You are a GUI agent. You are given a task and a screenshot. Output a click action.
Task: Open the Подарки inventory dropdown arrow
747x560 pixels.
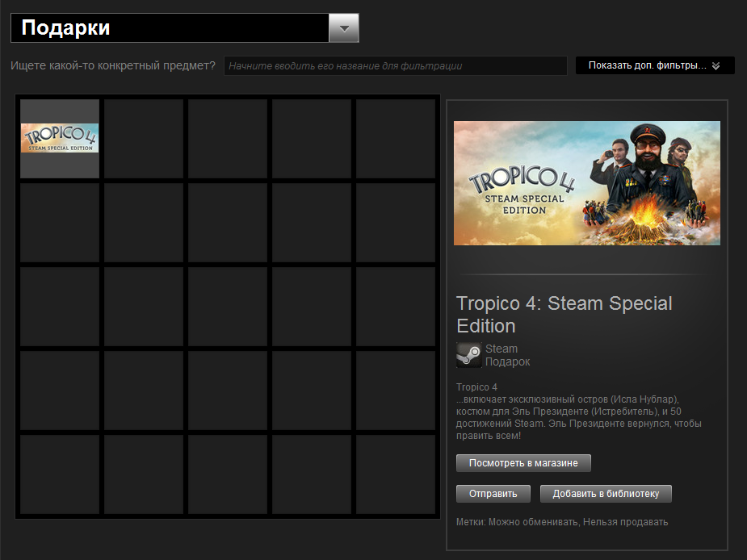pos(344,28)
